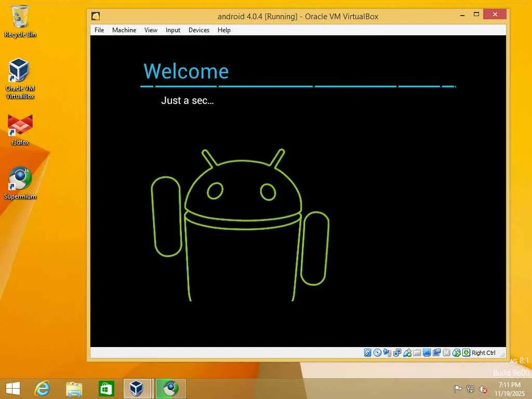
Task: Click the VirtualBox window title bar icon
Action: click(x=96, y=16)
